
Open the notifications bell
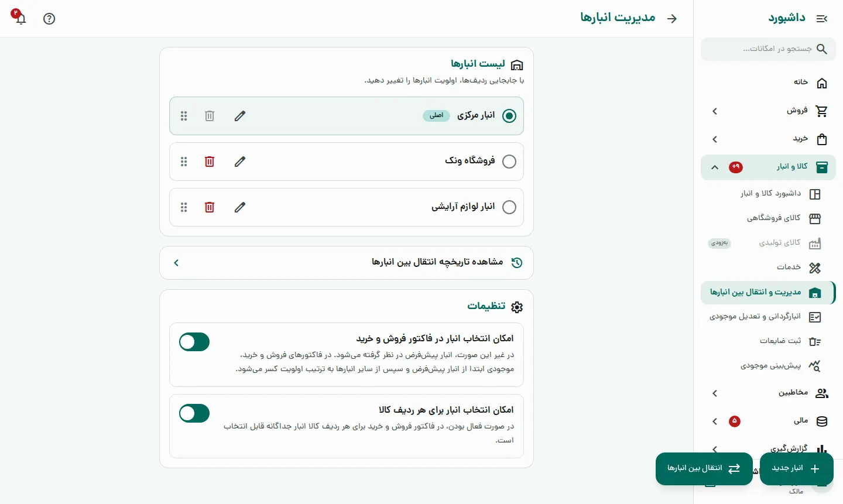[20, 18]
